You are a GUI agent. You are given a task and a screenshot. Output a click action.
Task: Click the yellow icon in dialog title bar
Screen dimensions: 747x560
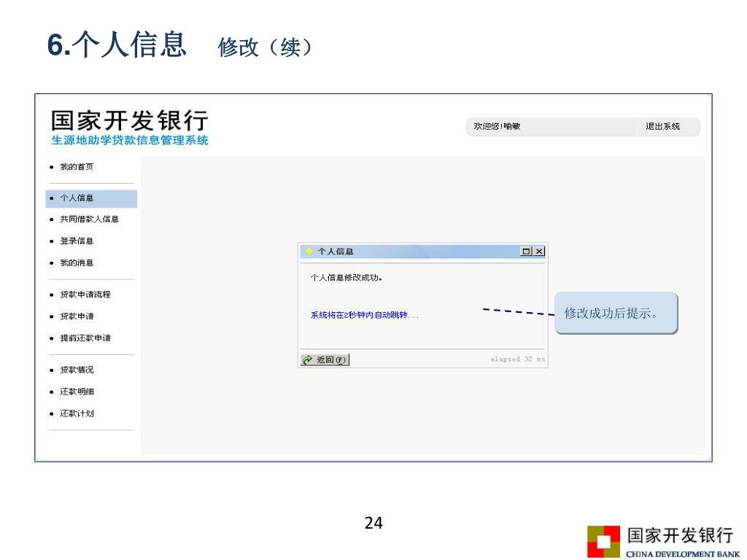click(309, 251)
